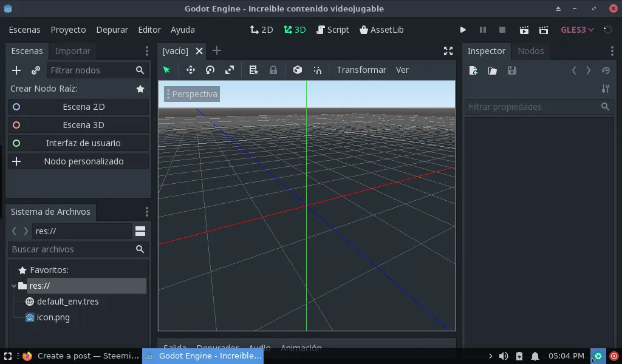Create an Escena 3D root node
The height and width of the screenshot is (364, 622).
click(78, 125)
